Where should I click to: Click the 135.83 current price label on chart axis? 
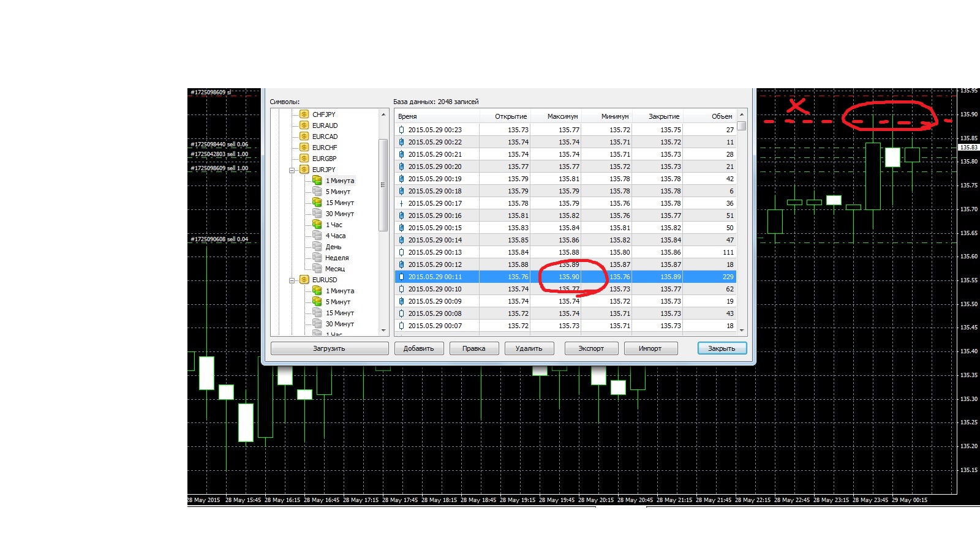[x=968, y=148]
